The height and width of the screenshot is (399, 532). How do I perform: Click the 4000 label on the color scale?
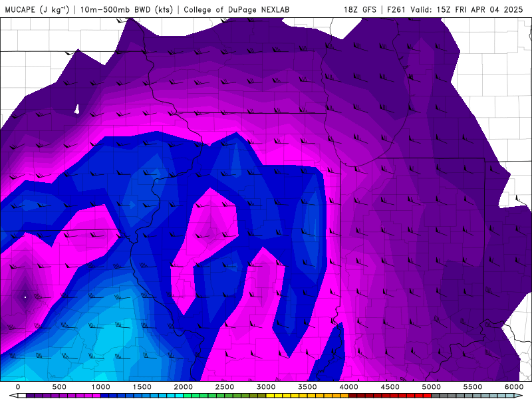(x=348, y=387)
